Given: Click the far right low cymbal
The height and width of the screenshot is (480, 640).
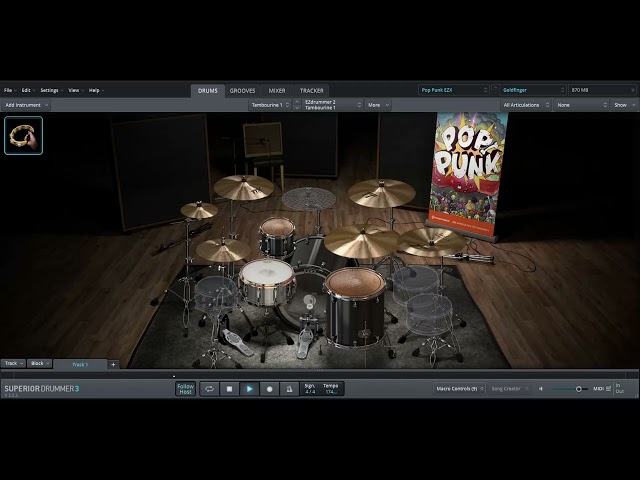Looking at the screenshot, I should [432, 242].
